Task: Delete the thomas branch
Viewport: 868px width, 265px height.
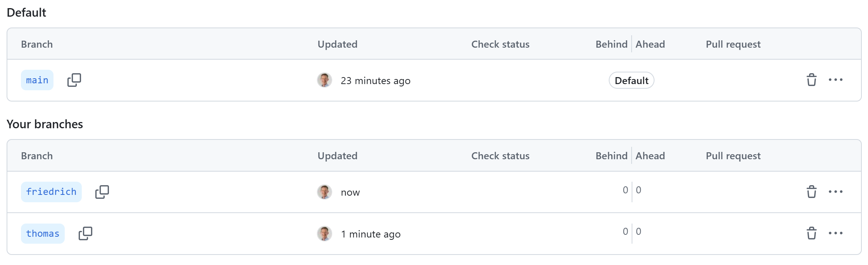Action: click(811, 234)
